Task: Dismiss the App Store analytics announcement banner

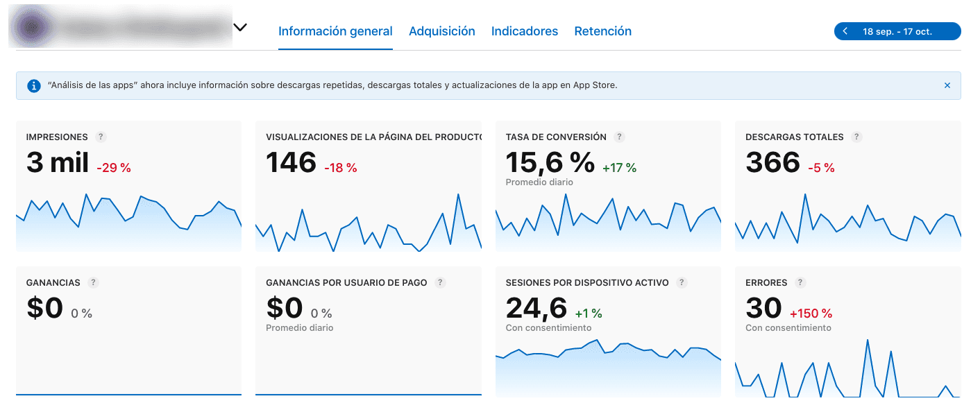Action: (x=947, y=85)
